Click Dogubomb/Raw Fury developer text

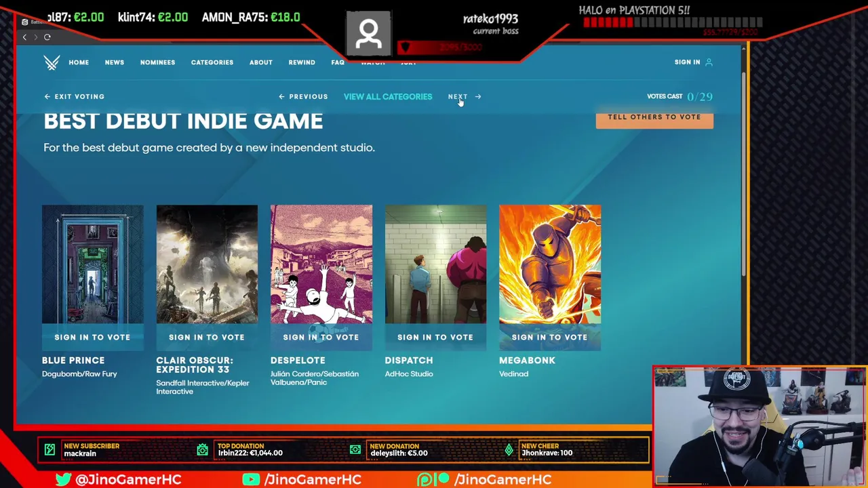(x=79, y=374)
